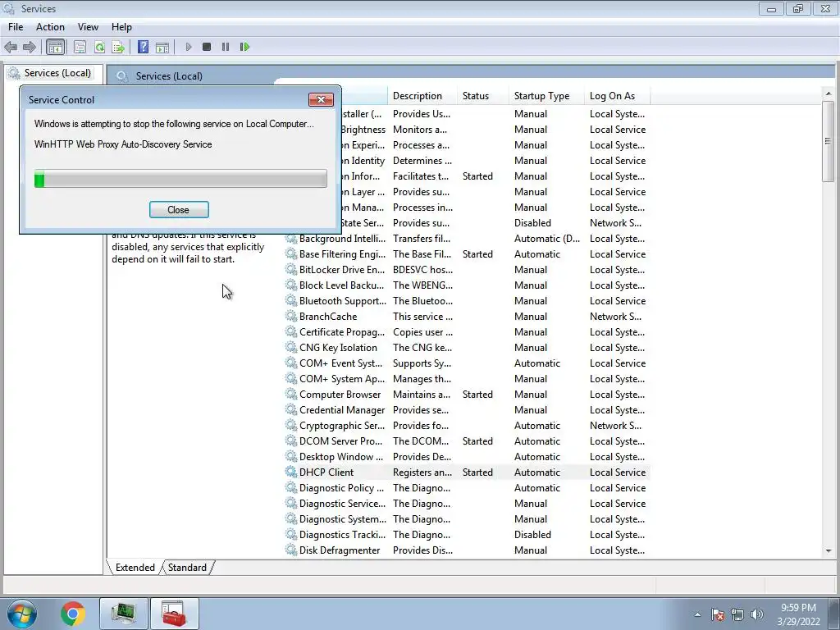The image size is (840, 630).
Task: Click the Restart Service icon
Action: coord(244,47)
